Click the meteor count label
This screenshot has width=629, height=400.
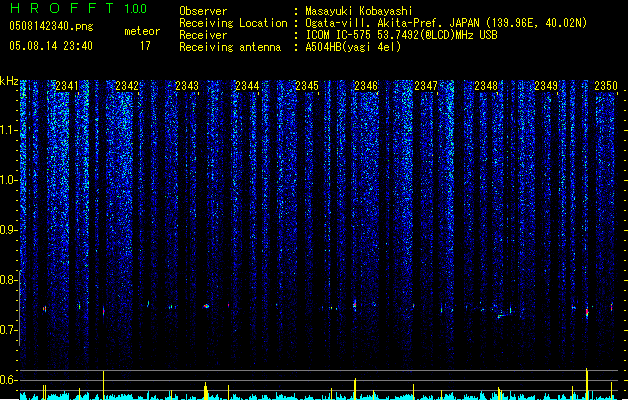pos(142,31)
